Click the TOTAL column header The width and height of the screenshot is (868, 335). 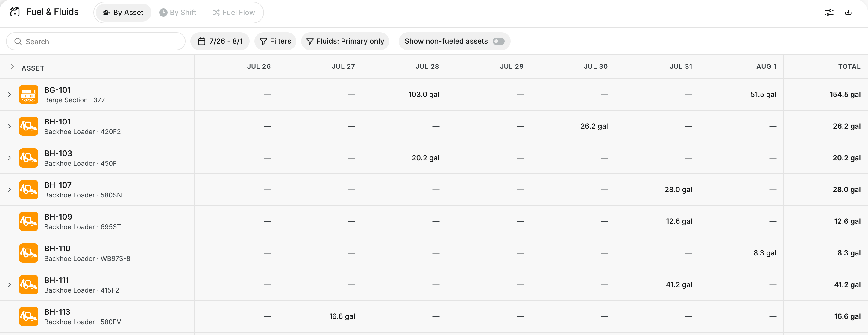tap(849, 67)
